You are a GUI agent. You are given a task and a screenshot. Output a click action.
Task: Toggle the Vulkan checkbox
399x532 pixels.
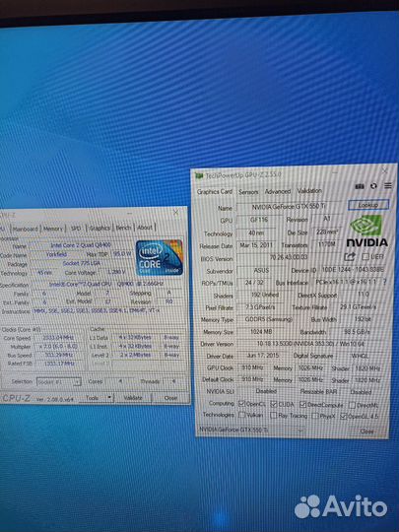241,415
